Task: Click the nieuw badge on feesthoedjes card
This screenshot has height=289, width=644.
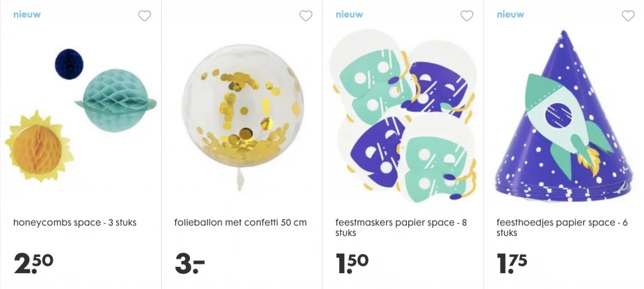Action: [510, 14]
